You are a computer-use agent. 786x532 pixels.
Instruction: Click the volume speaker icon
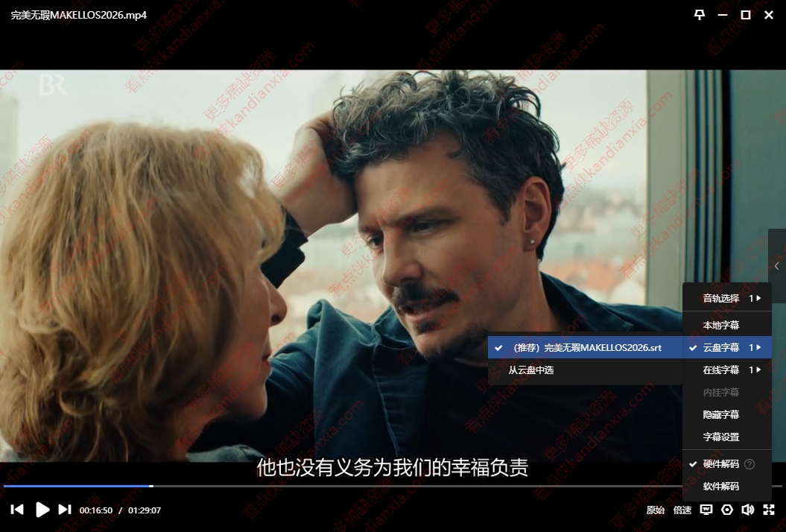coord(747,510)
